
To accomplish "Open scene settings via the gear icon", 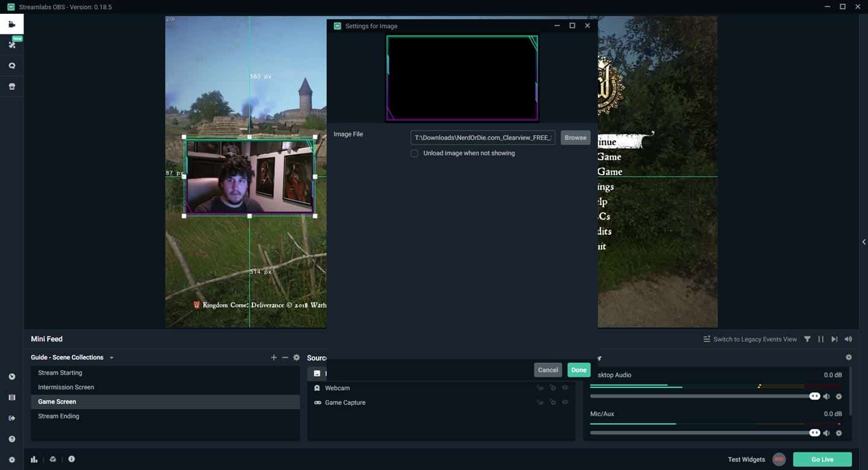I will (x=297, y=357).
